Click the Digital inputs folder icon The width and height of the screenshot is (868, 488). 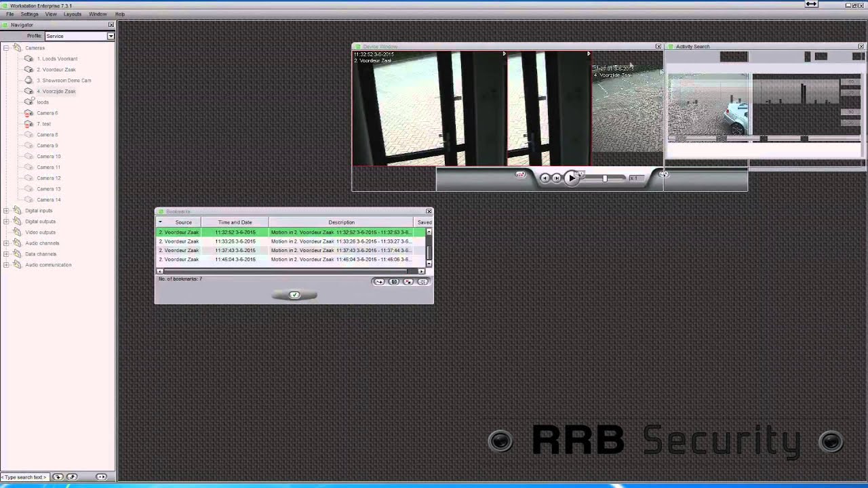17,211
